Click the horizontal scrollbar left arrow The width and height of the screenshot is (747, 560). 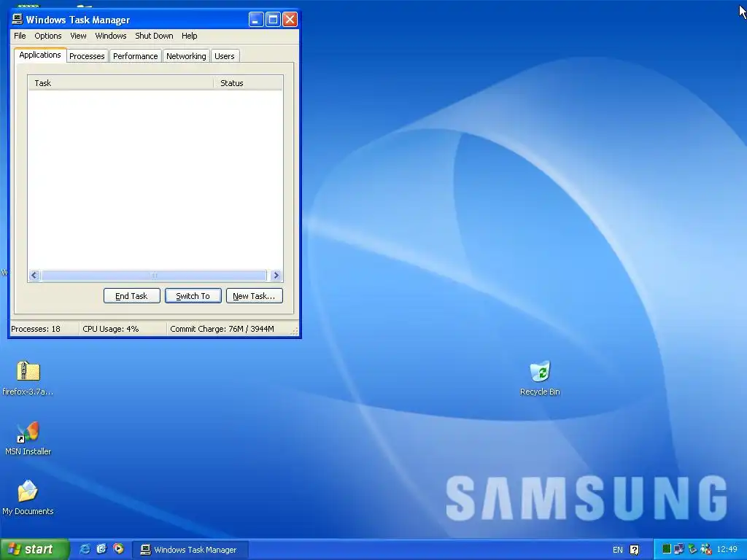coord(34,275)
